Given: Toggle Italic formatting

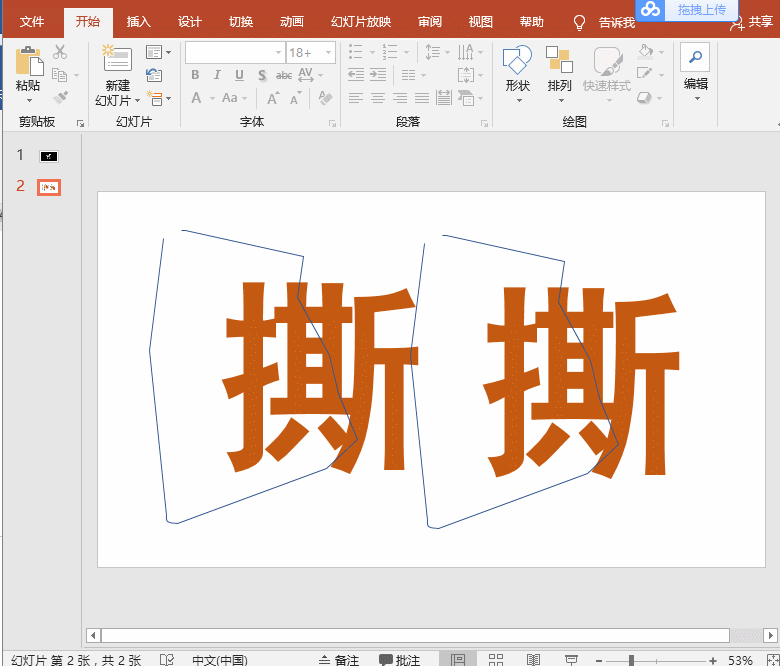Looking at the screenshot, I should (x=217, y=75).
